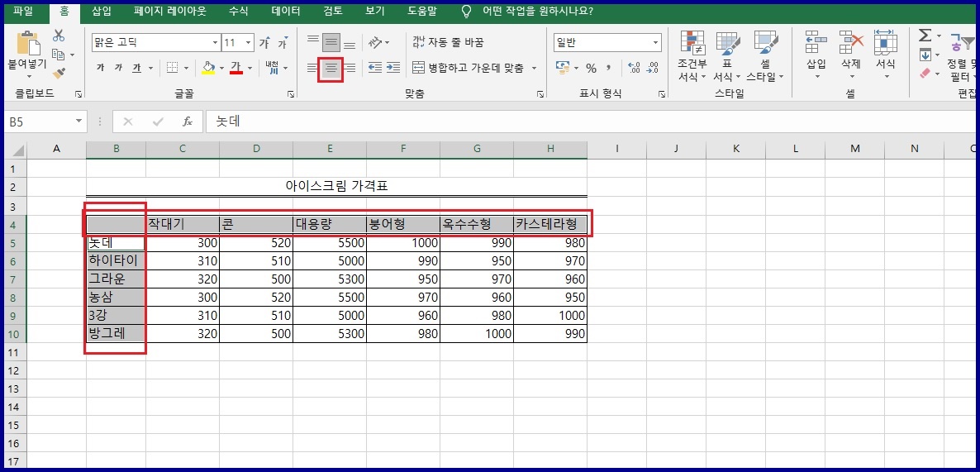980x472 pixels.
Task: Click the text orientation icon
Action: coord(375,42)
